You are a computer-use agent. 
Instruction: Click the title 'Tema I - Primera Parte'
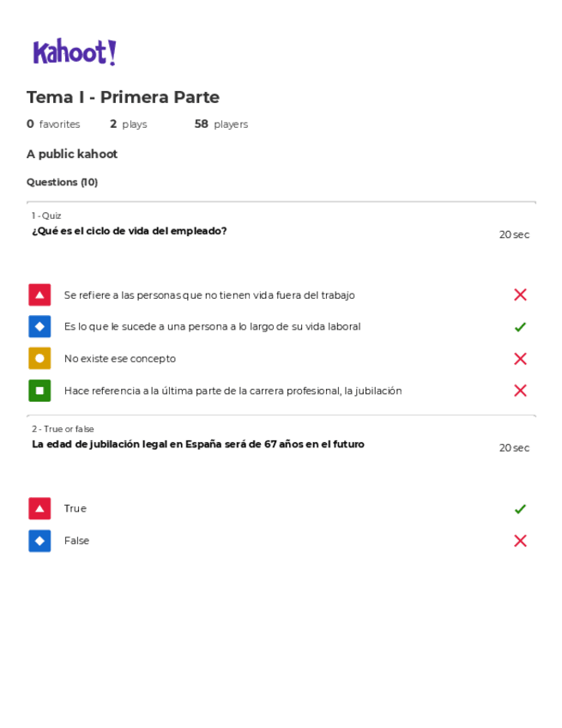[x=123, y=97]
